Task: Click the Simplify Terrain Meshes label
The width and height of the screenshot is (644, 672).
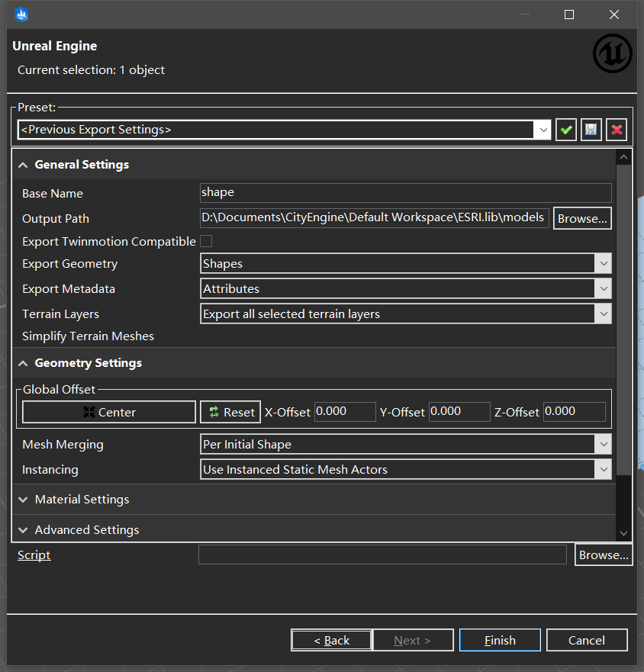Action: coord(88,336)
